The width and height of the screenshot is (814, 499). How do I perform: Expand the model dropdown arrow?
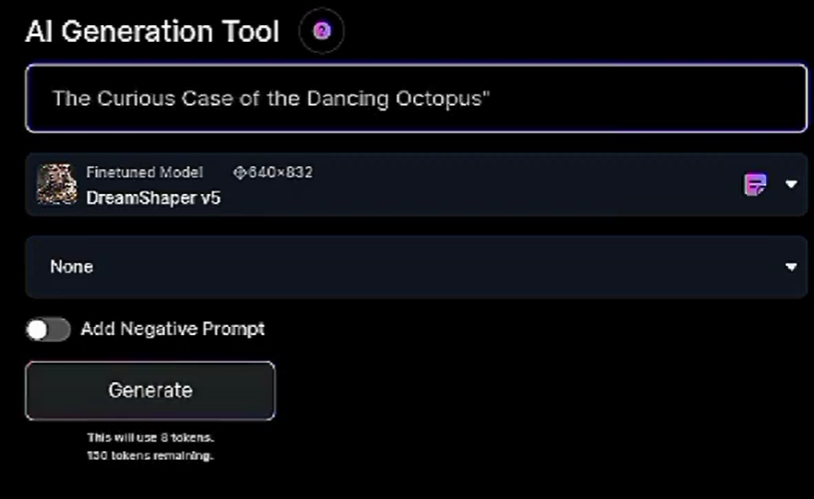(x=791, y=184)
